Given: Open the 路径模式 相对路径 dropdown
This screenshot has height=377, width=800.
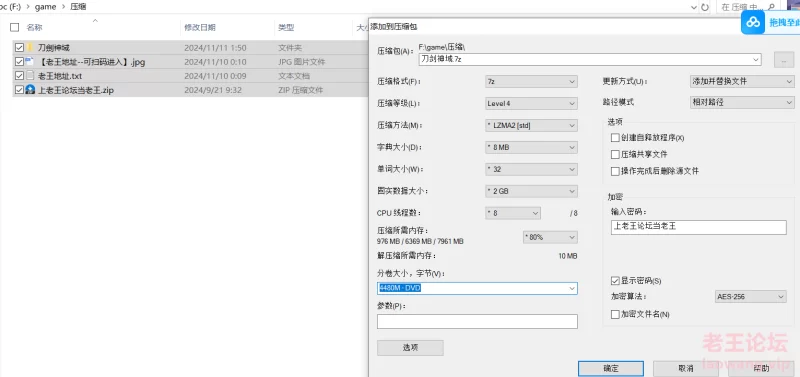Looking at the screenshot, I should click(742, 102).
